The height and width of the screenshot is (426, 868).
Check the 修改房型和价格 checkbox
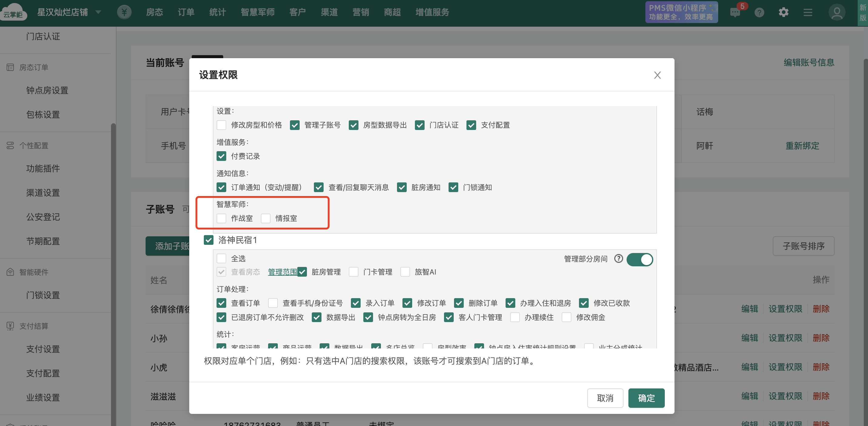point(221,125)
